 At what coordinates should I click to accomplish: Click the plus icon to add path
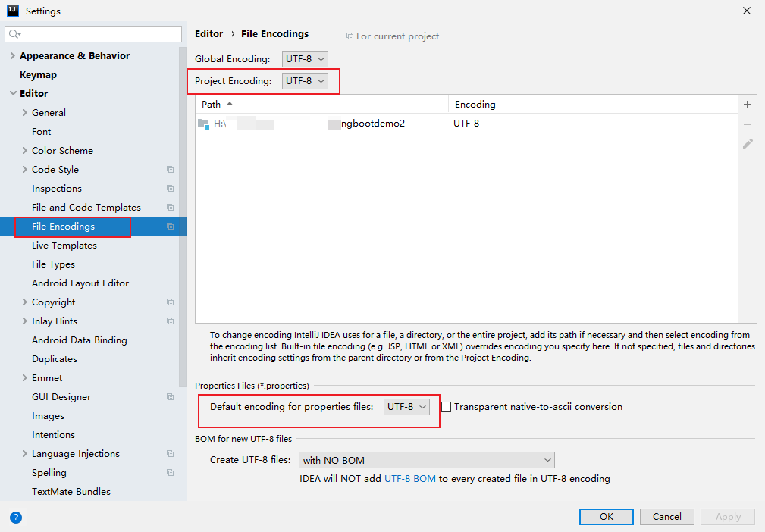(x=748, y=105)
